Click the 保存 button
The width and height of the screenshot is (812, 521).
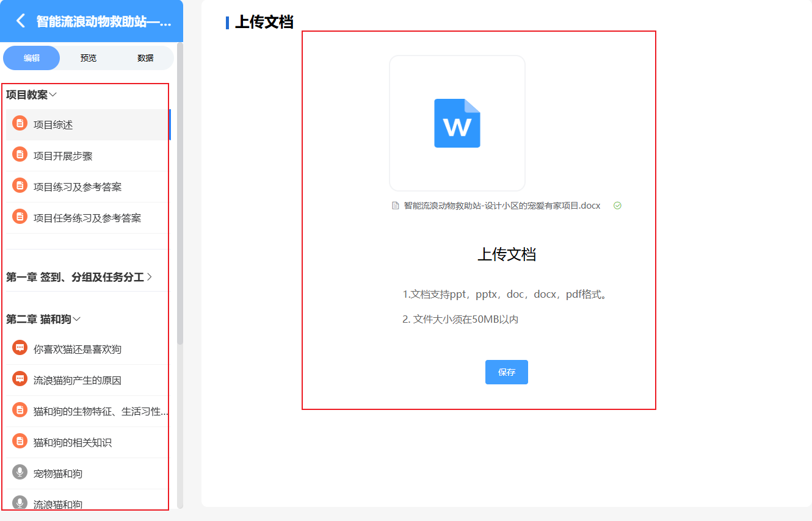(x=506, y=372)
